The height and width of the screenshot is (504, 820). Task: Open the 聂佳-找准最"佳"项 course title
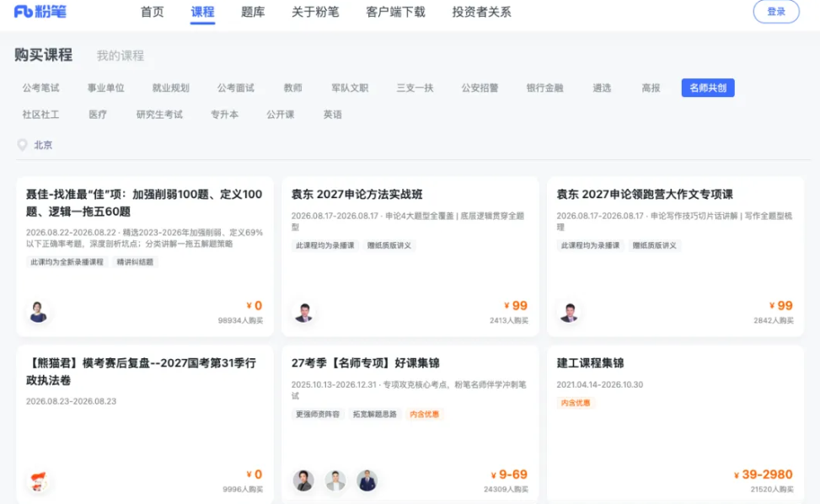(x=144, y=203)
